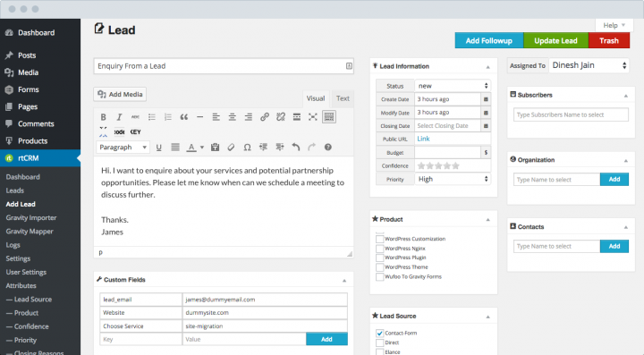Open Paragraph format dropdown

[123, 148]
